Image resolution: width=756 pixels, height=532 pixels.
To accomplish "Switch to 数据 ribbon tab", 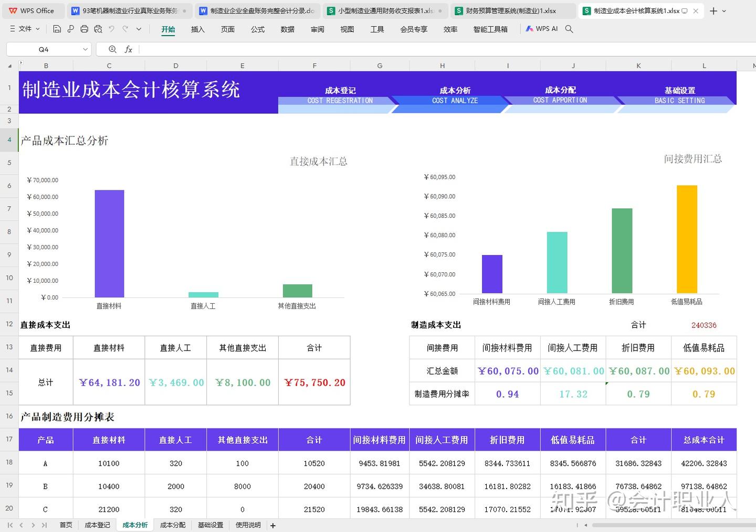I will point(288,29).
